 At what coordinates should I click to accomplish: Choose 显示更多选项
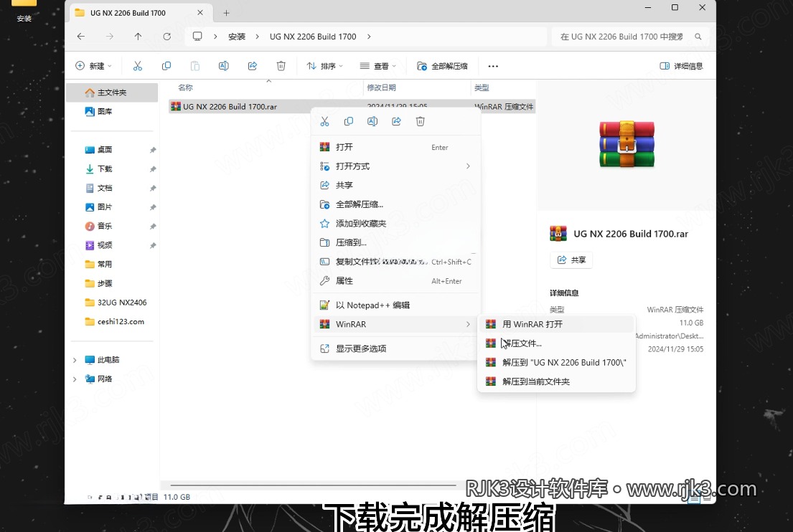point(396,348)
